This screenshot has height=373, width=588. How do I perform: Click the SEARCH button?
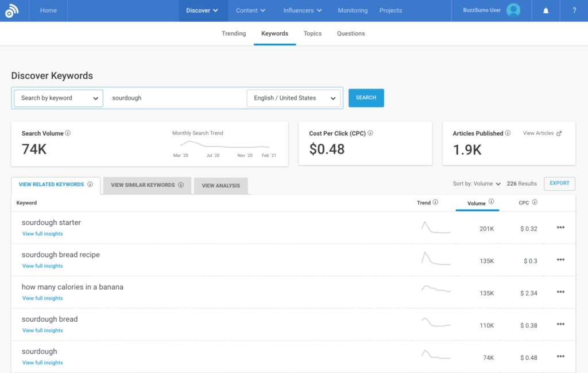pos(366,98)
